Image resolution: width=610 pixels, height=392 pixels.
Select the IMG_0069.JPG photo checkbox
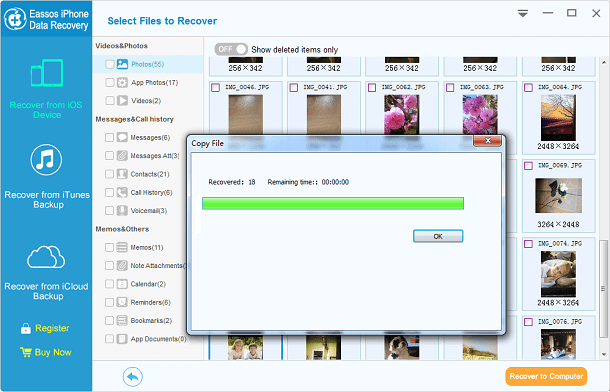(x=528, y=166)
